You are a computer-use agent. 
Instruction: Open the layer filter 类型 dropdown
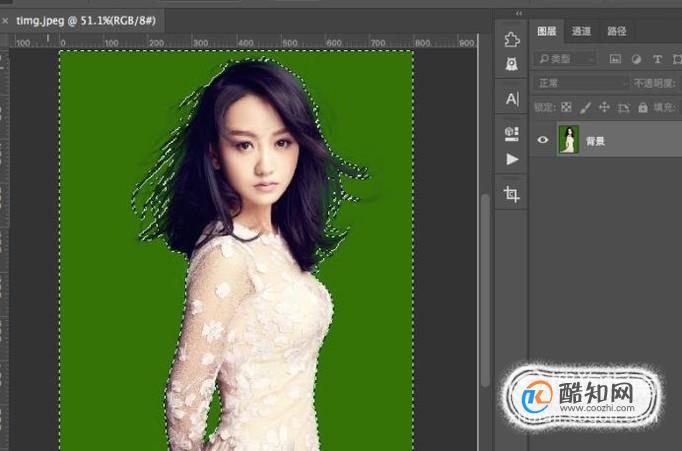pyautogui.click(x=565, y=59)
